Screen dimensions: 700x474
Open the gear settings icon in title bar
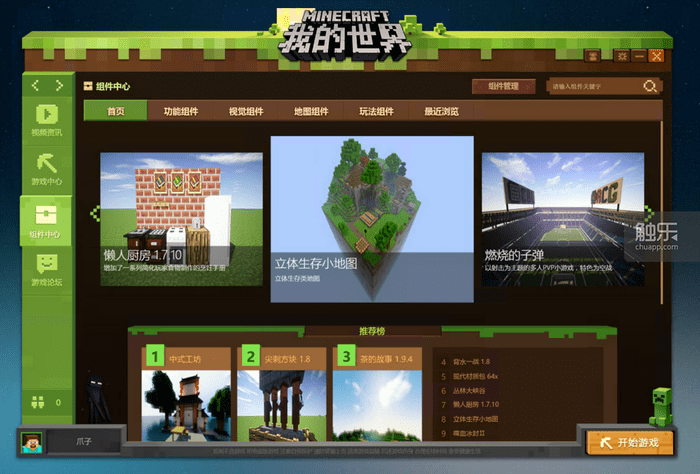point(622,56)
